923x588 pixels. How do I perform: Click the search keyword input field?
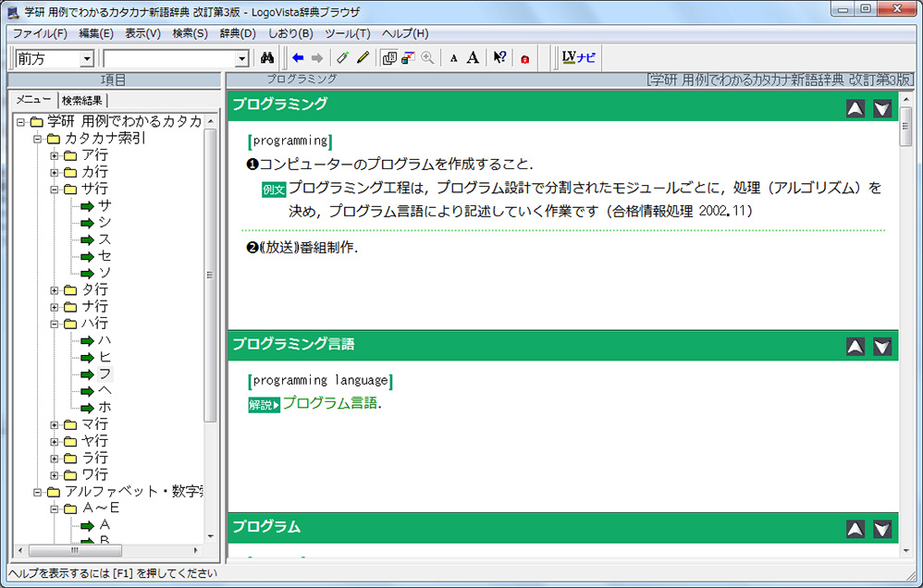tap(169, 58)
